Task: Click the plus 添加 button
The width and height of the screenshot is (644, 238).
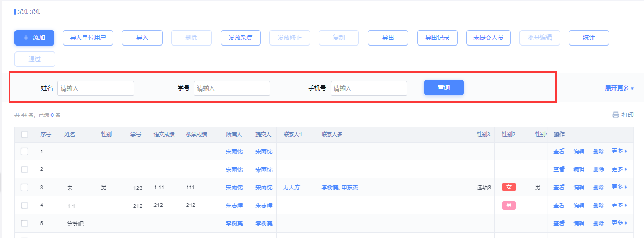Action: click(x=34, y=38)
